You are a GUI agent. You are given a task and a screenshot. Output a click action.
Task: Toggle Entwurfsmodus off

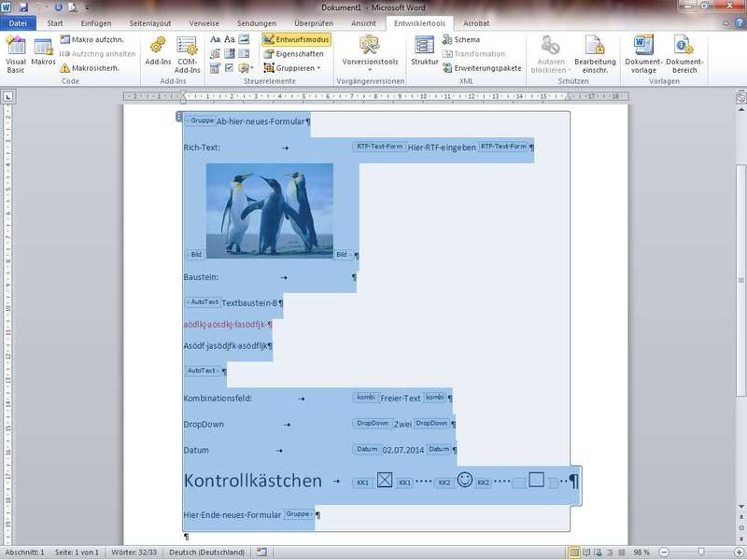pos(295,39)
